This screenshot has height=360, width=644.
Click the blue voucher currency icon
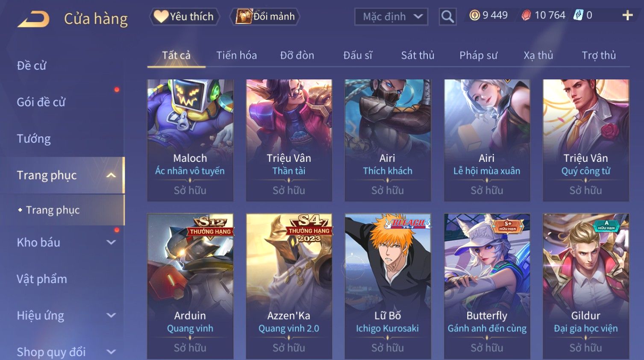(x=578, y=15)
